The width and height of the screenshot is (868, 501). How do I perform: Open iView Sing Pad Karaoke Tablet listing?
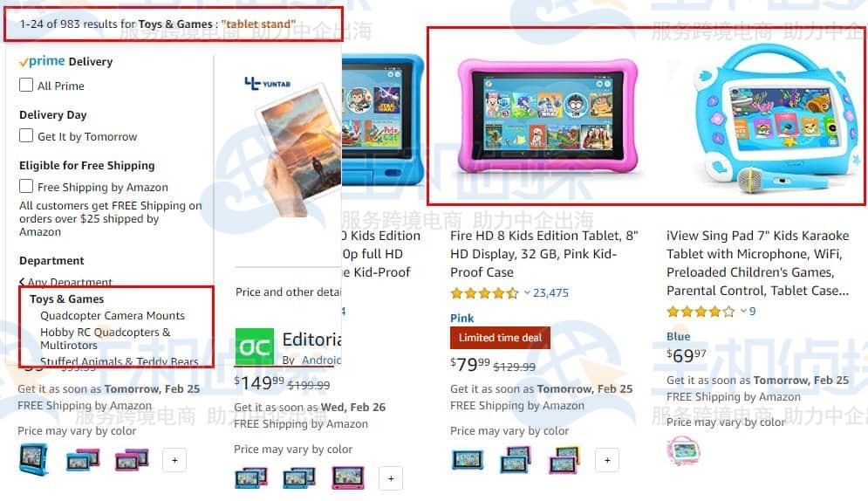point(757,263)
